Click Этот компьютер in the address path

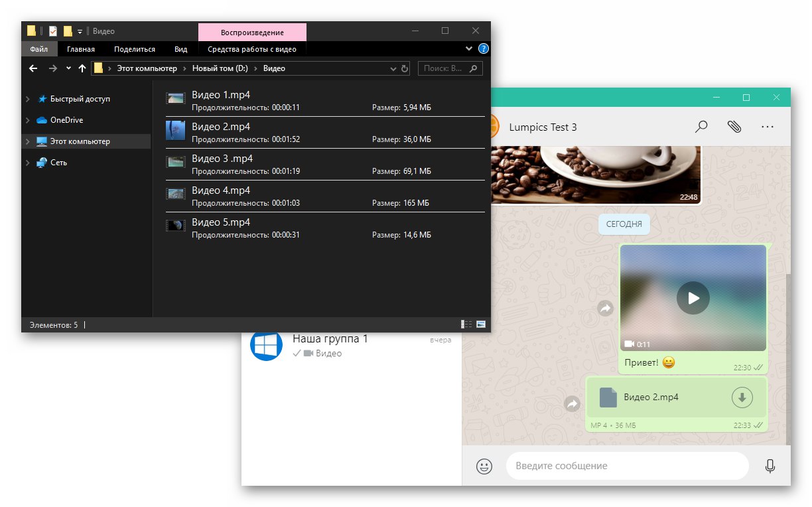[147, 68]
